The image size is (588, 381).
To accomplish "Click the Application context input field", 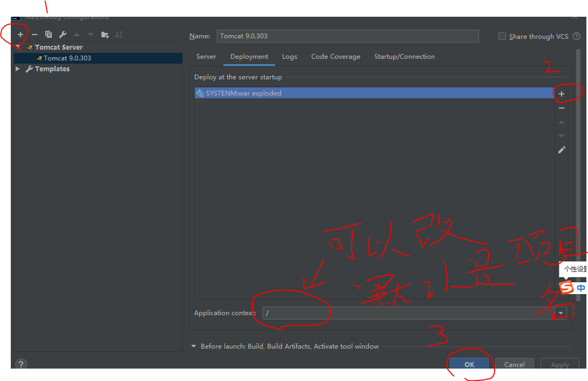I will (x=409, y=313).
